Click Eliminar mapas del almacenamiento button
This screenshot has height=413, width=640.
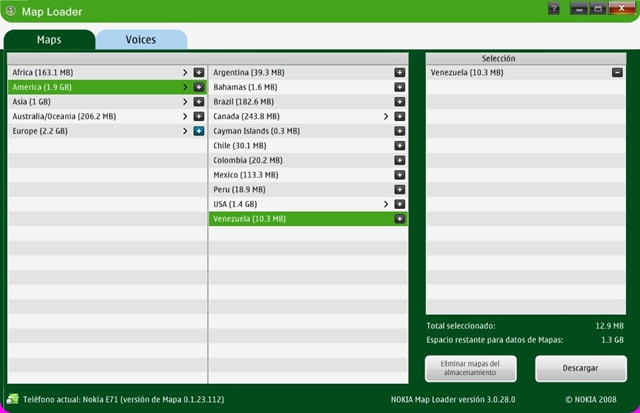471,368
